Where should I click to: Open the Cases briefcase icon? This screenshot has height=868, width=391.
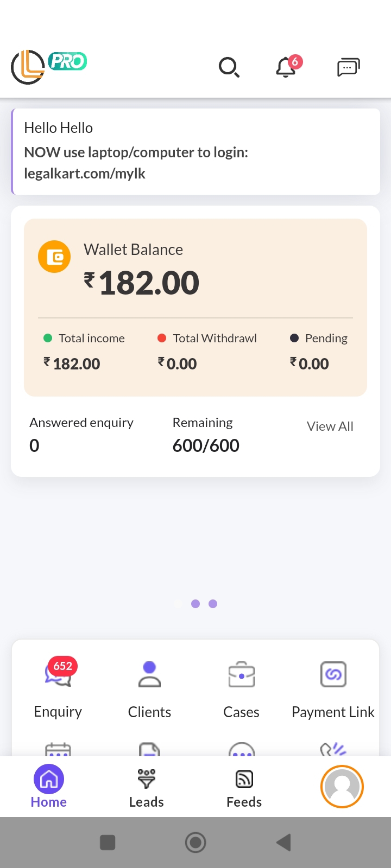click(x=241, y=675)
